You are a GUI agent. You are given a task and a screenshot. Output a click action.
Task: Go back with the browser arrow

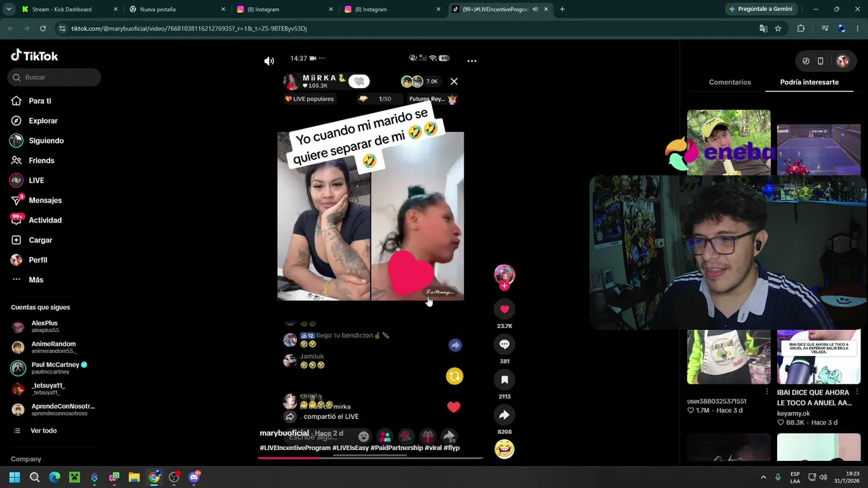(10, 28)
